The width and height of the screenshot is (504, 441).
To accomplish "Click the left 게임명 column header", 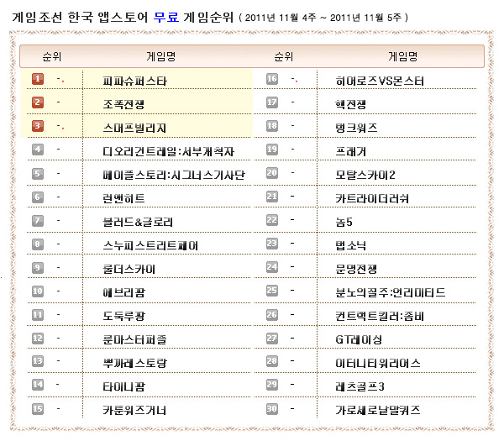I will point(160,56).
